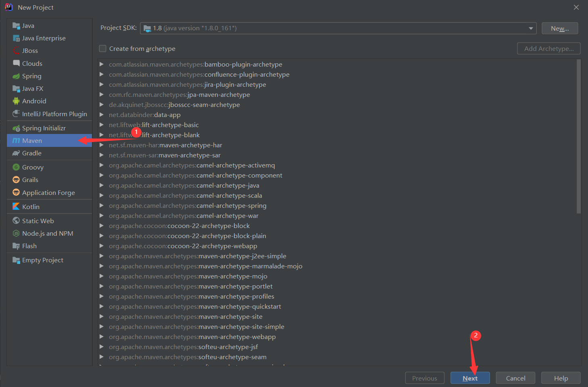
Task: Expand maven-archetype-quickstart tree node
Action: click(x=102, y=306)
